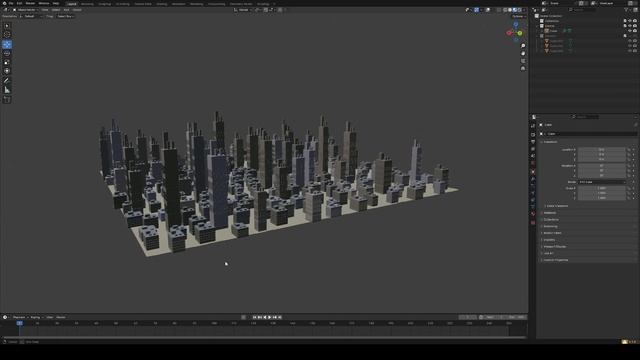Image resolution: width=640 pixels, height=360 pixels.
Task: Select the Scale tool
Action: pos(7,62)
